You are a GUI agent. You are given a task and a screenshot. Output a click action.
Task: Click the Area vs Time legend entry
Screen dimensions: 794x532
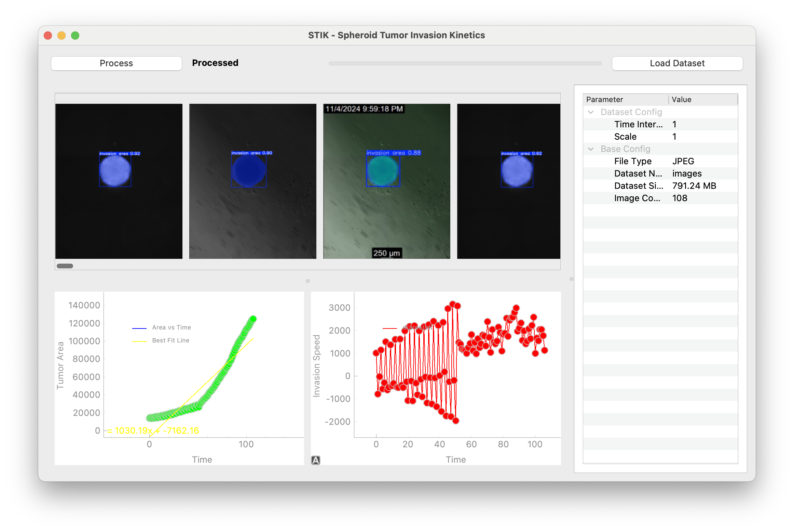coord(171,327)
